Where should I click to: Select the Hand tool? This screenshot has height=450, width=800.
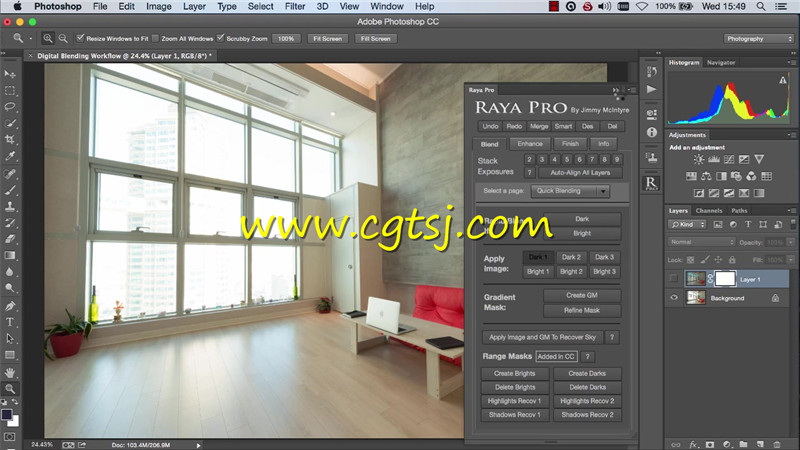[10, 372]
